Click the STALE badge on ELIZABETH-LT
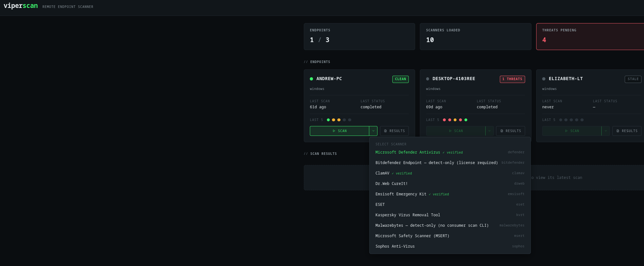Screen dimensions: 644x266 (x=633, y=79)
